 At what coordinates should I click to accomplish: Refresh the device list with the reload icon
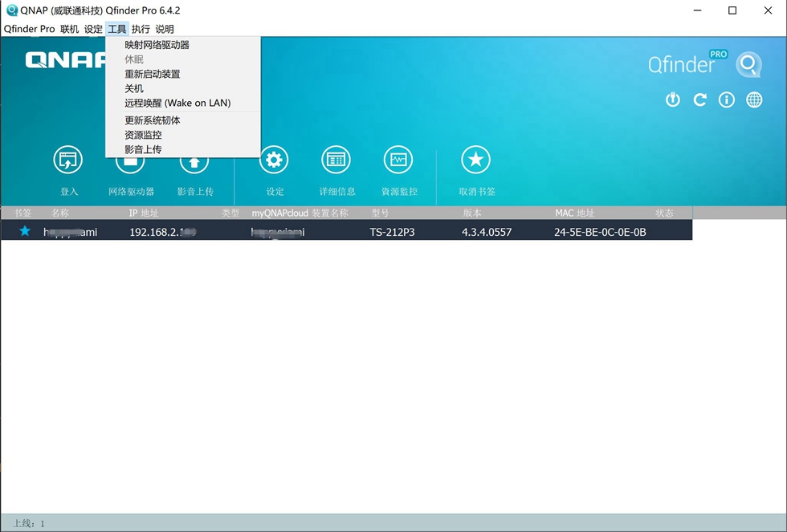pyautogui.click(x=699, y=99)
